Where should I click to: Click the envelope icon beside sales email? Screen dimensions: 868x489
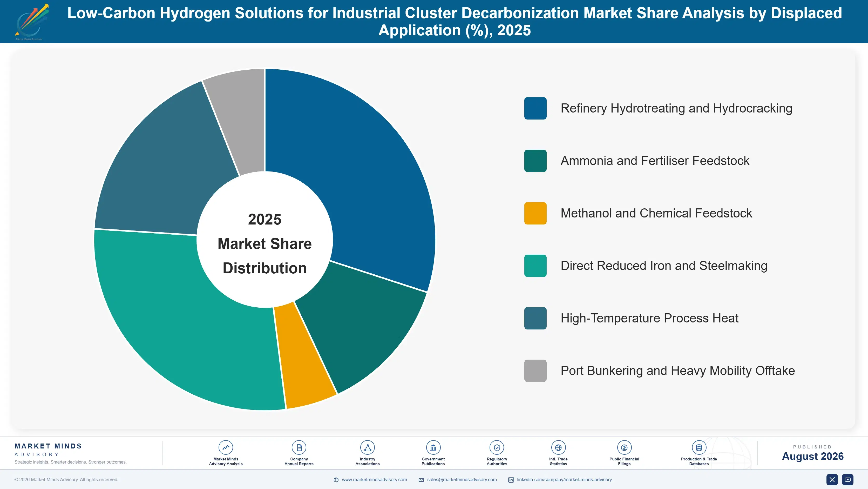coord(421,480)
